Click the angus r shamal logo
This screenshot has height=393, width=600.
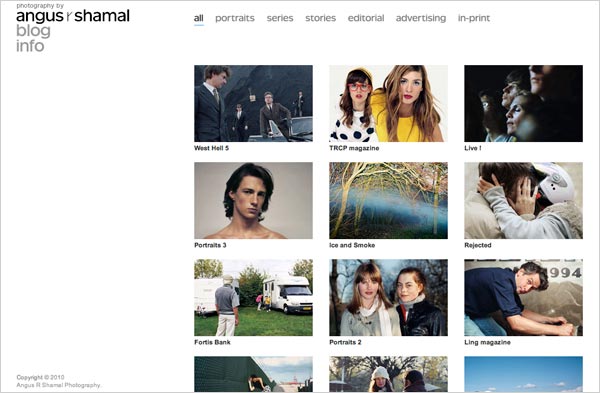[73, 16]
